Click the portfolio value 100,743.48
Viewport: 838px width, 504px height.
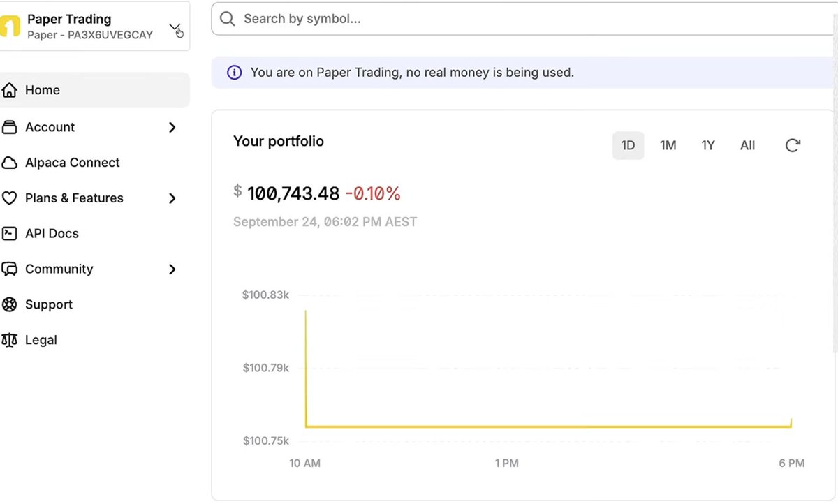tap(293, 193)
